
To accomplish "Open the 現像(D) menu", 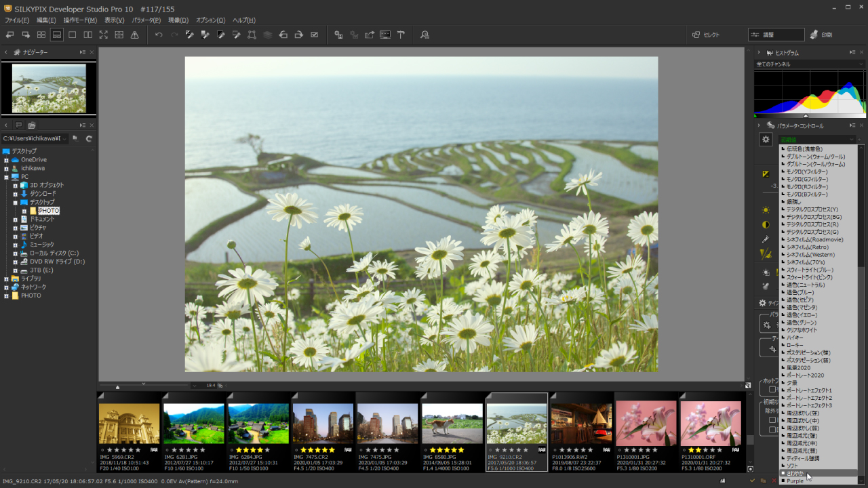I will [x=179, y=20].
